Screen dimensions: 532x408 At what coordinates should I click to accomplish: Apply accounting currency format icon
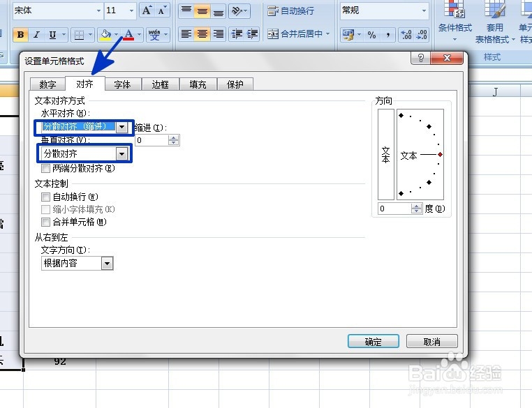(x=348, y=35)
